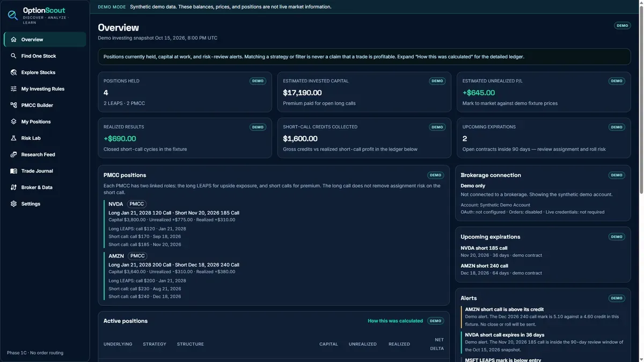Click DEMO badge on Upcoming Expirations stat card
This screenshot has height=362, width=644.
[x=617, y=127]
